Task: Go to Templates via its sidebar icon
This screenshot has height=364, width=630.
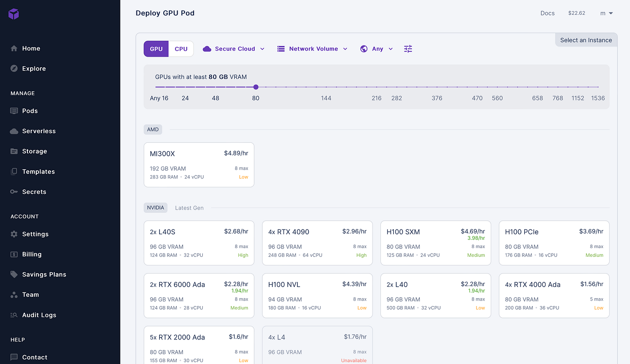Action: pos(14,172)
